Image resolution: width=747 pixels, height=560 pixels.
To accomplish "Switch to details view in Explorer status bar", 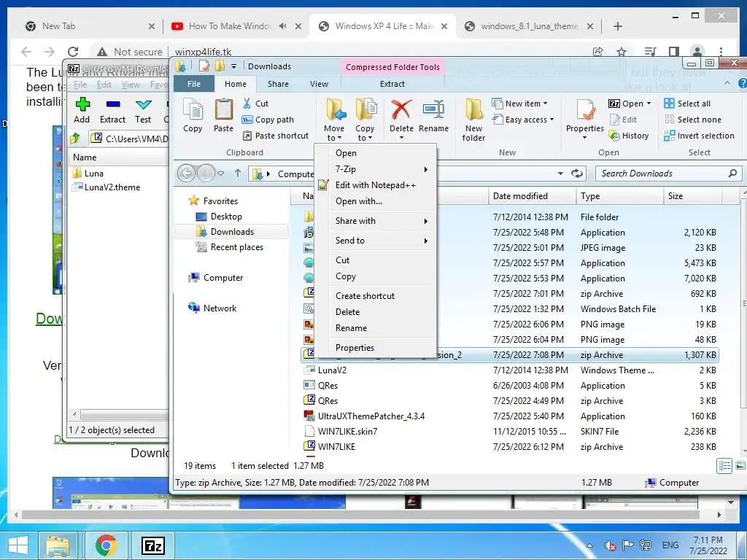I will [724, 466].
